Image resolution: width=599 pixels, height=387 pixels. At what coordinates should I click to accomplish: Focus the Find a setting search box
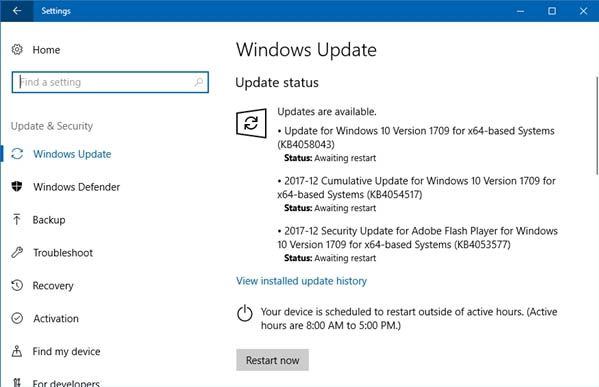pos(110,82)
